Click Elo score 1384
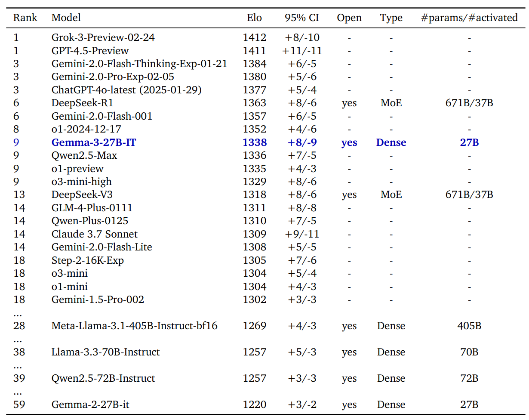Image resolution: width=529 pixels, height=420 pixels. click(255, 64)
